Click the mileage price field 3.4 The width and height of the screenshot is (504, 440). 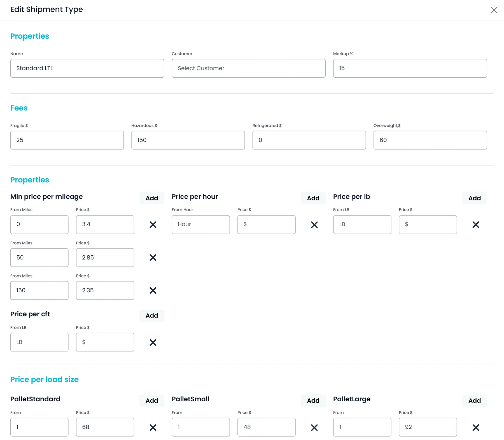click(x=105, y=224)
